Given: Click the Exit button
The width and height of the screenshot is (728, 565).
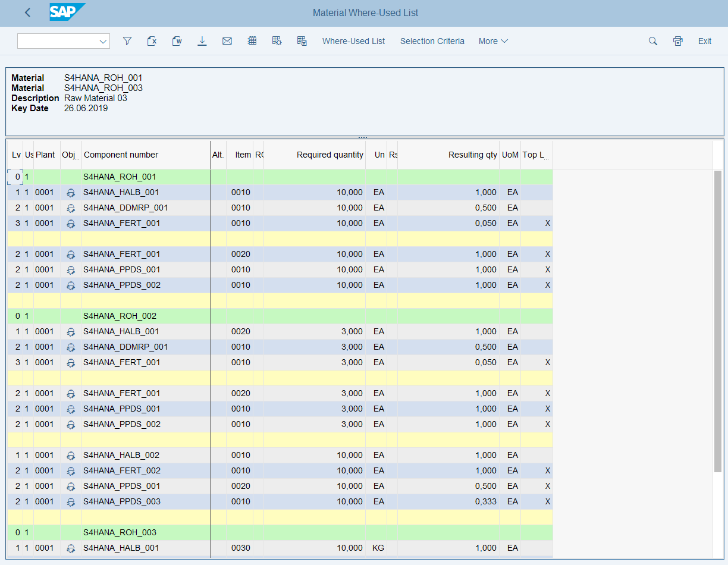Looking at the screenshot, I should click(704, 41).
